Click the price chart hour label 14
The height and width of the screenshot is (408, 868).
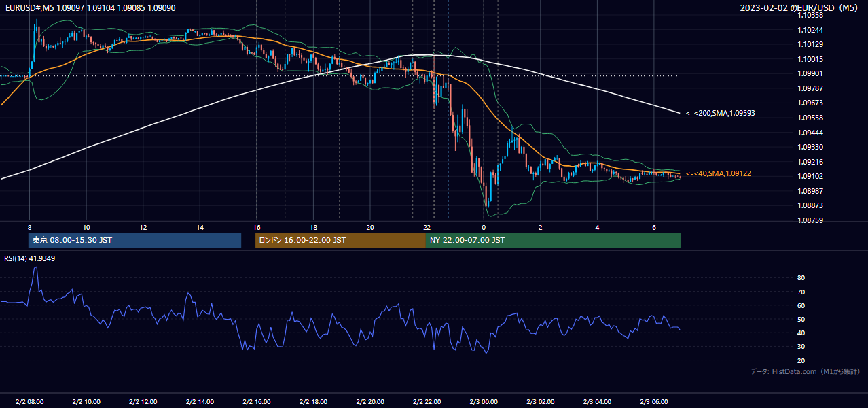click(200, 227)
